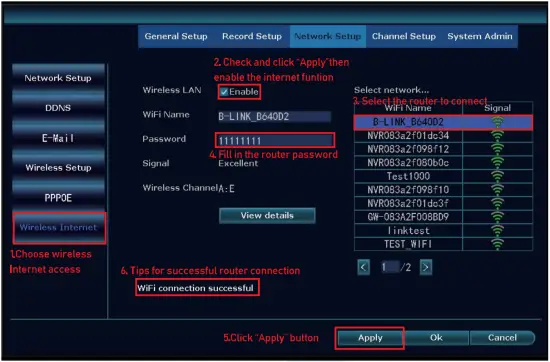Click the WiFi connection successful message
This screenshot has width=550, height=362.
point(195,288)
